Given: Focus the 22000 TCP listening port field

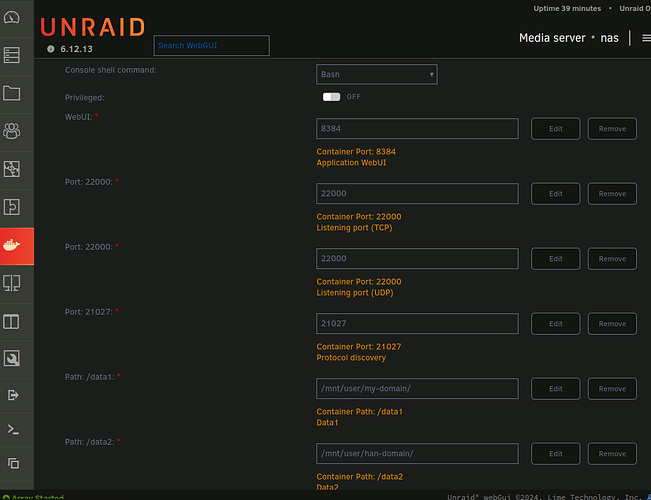Looking at the screenshot, I should pyautogui.click(x=417, y=194).
